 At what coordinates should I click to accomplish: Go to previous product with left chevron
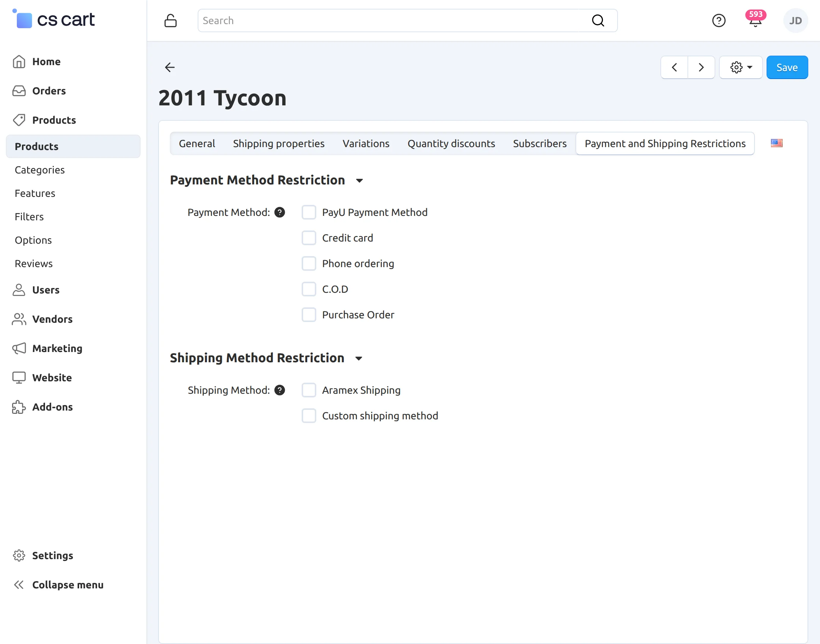pyautogui.click(x=674, y=67)
